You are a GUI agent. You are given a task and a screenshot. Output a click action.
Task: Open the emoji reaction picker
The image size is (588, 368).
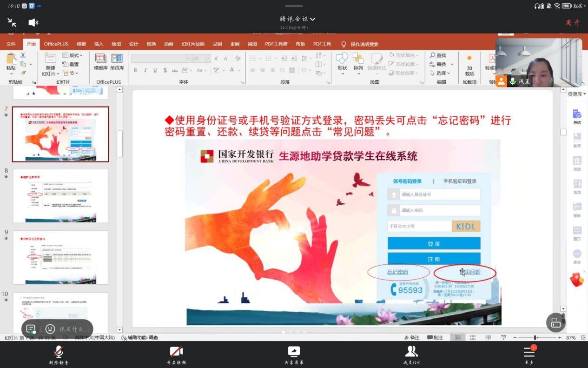coord(50,329)
